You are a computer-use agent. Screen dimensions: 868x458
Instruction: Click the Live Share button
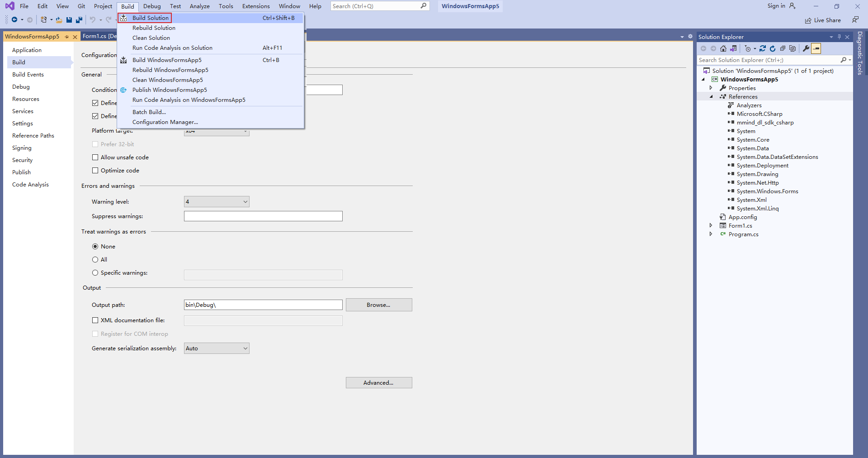[x=823, y=20]
